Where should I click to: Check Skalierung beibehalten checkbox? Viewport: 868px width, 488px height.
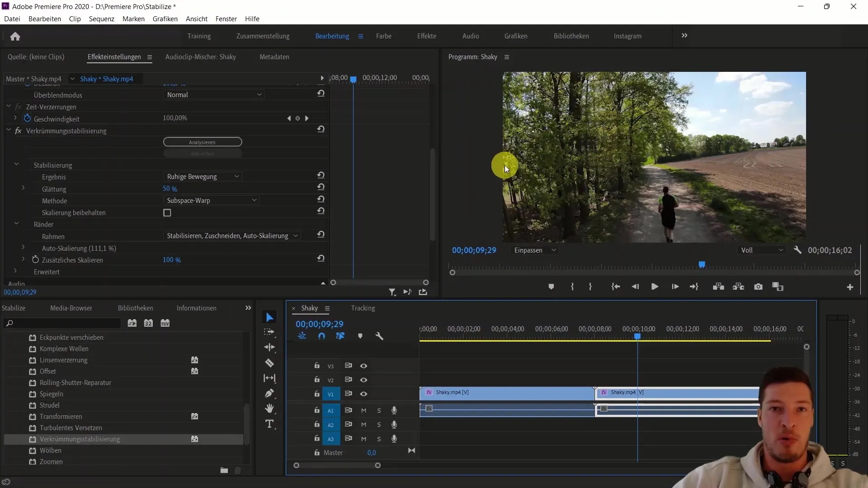pos(167,213)
